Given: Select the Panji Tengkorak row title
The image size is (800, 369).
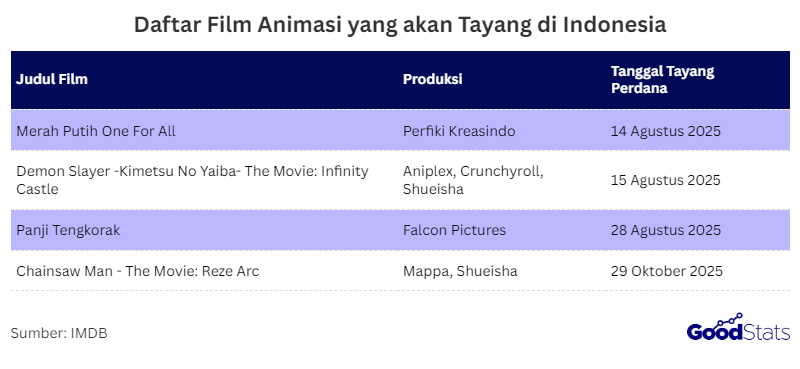Looking at the screenshot, I should (68, 230).
